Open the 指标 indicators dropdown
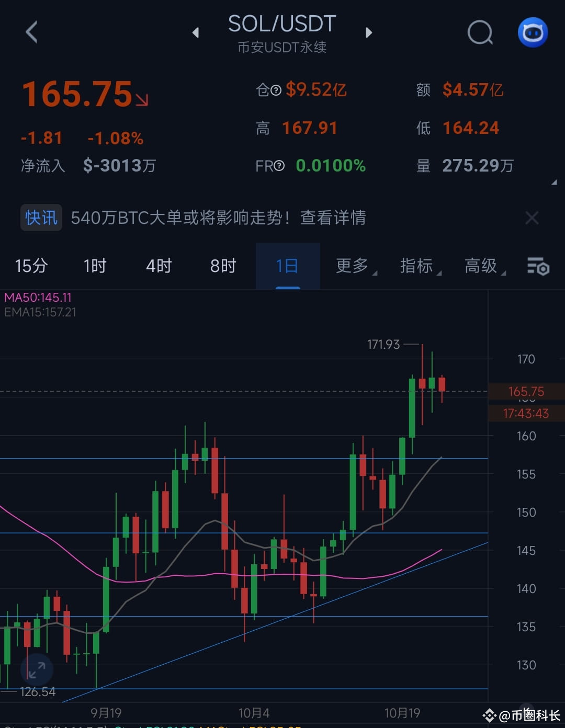The width and height of the screenshot is (565, 728). [x=417, y=266]
